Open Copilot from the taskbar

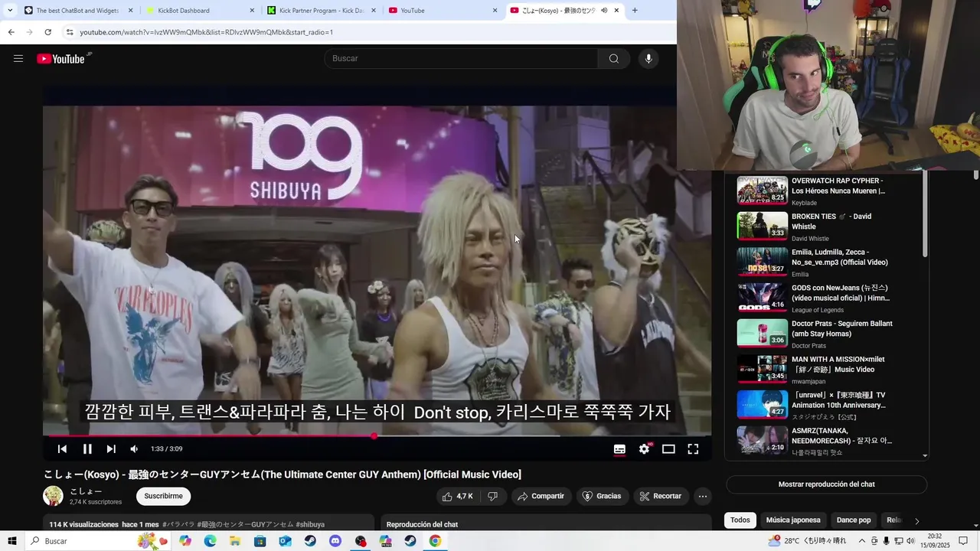point(185,541)
